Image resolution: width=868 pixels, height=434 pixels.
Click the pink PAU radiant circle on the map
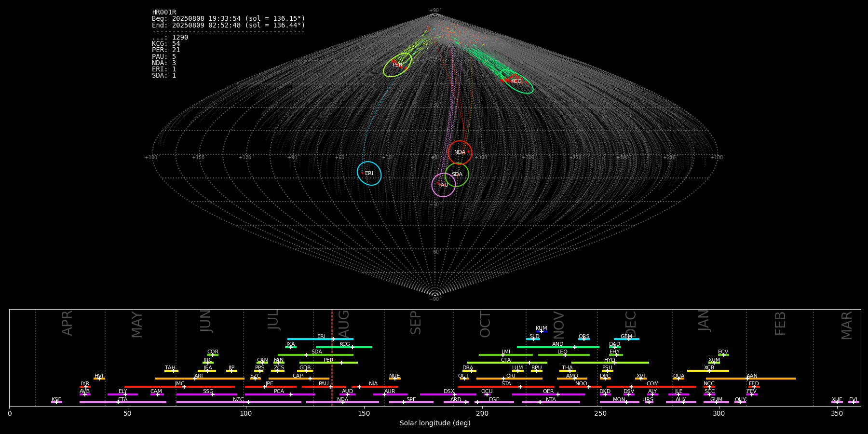pyautogui.click(x=444, y=185)
